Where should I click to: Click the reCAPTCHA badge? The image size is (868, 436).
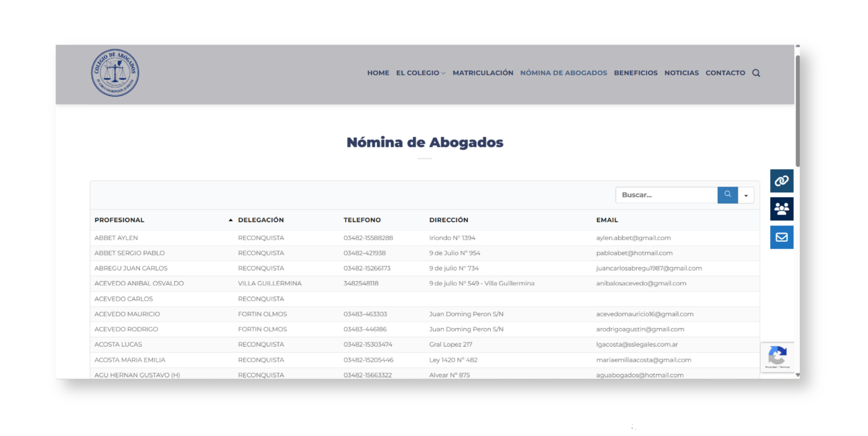pyautogui.click(x=777, y=357)
